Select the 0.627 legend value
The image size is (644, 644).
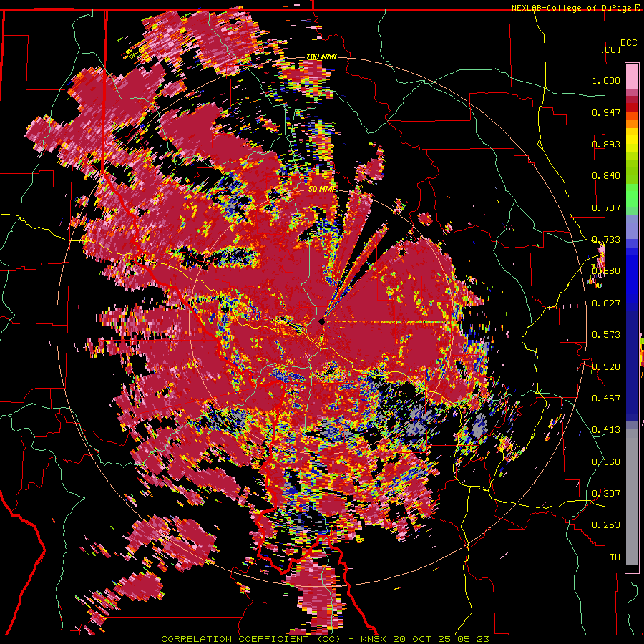tap(606, 303)
